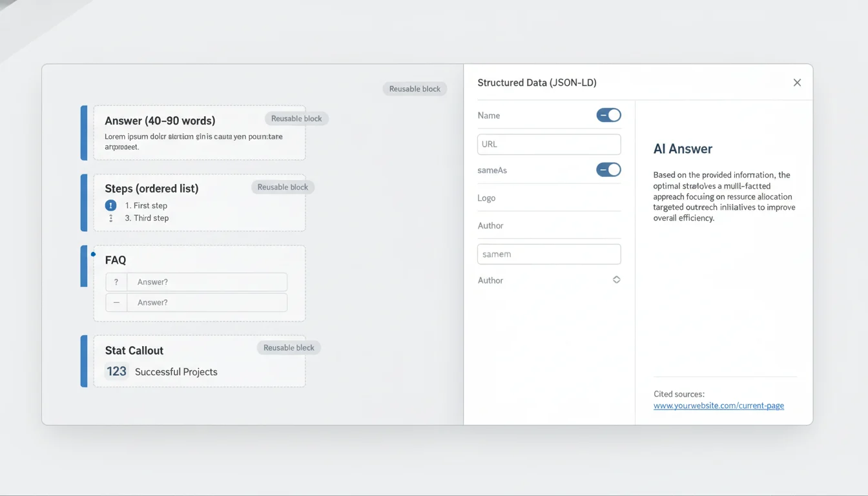Click the Structured Data (JSON-LD) title
The height and width of the screenshot is (496, 868).
(x=537, y=83)
